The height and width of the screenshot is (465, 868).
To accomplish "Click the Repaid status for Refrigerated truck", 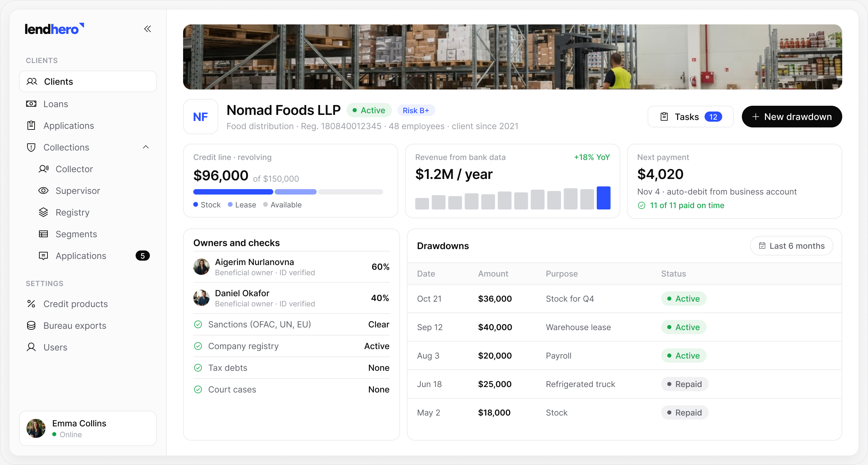I will tap(685, 384).
